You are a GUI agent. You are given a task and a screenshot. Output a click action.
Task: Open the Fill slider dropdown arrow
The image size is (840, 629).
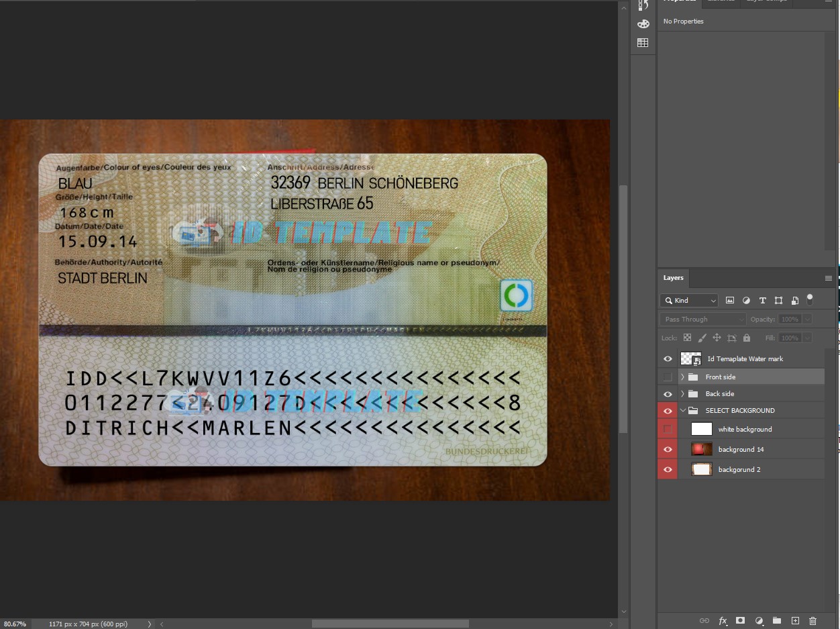pos(807,338)
